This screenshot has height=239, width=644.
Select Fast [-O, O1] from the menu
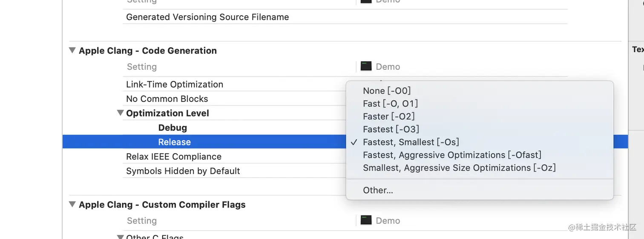pyautogui.click(x=390, y=103)
